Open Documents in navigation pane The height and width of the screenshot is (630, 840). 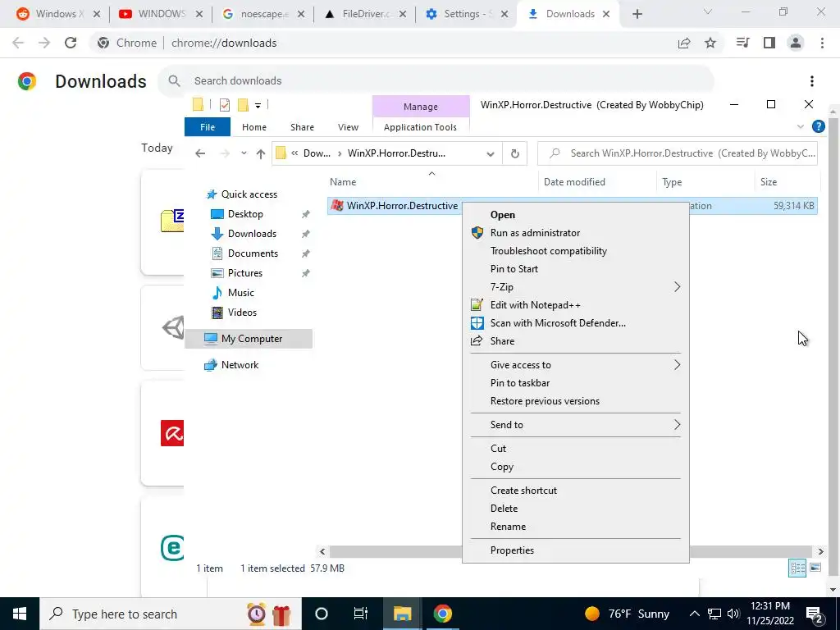point(253,253)
